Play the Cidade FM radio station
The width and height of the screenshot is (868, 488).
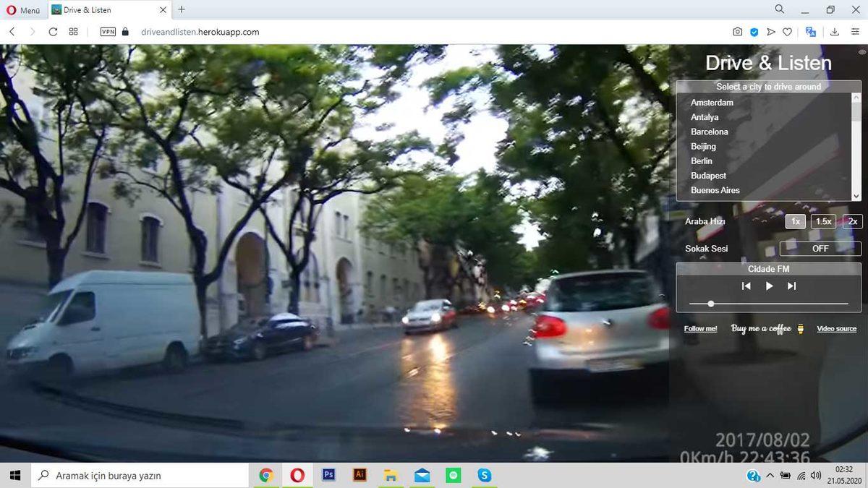769,286
